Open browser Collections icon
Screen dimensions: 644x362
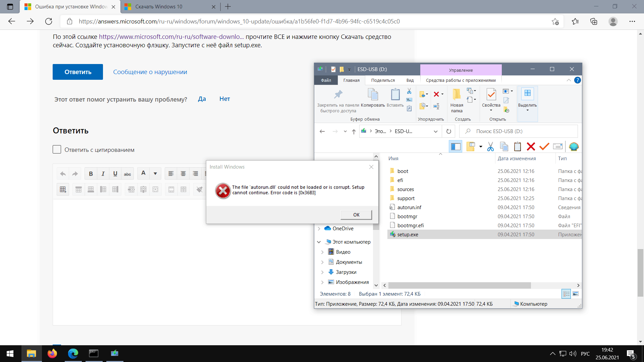tap(594, 21)
